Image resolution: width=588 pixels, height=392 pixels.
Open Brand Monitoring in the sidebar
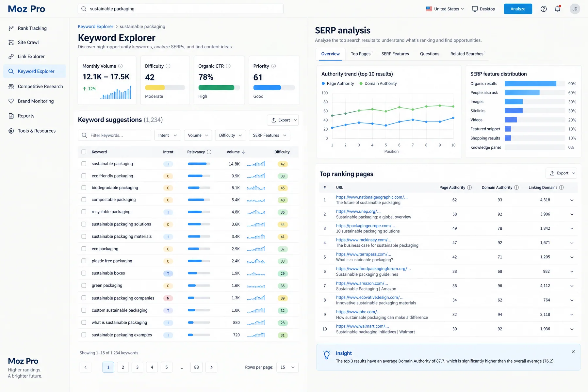[x=34, y=101]
